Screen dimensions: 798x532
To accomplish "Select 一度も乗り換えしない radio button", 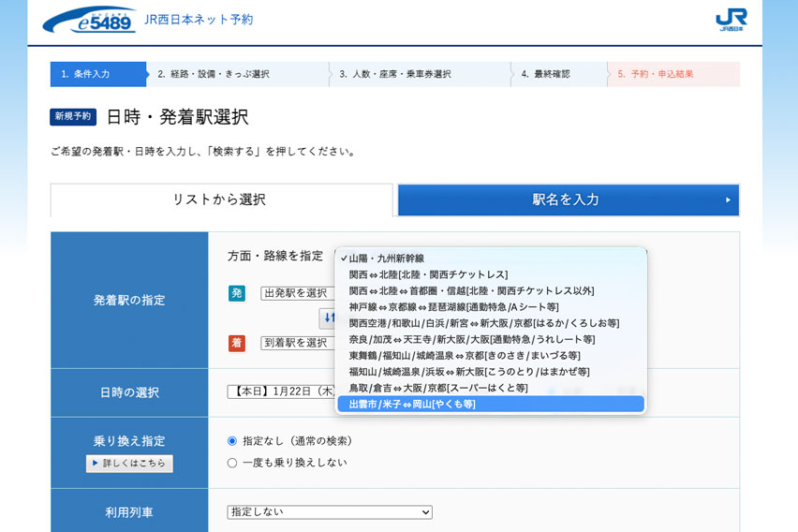I will (232, 463).
